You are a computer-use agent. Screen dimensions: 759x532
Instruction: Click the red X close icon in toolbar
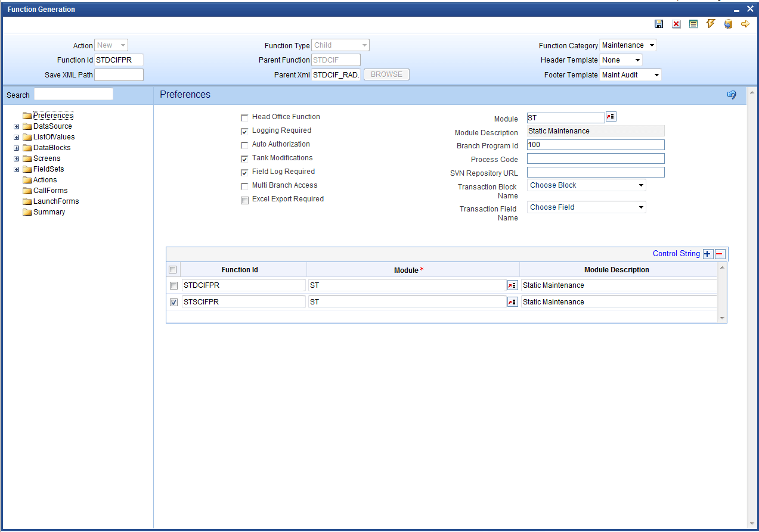tap(676, 24)
